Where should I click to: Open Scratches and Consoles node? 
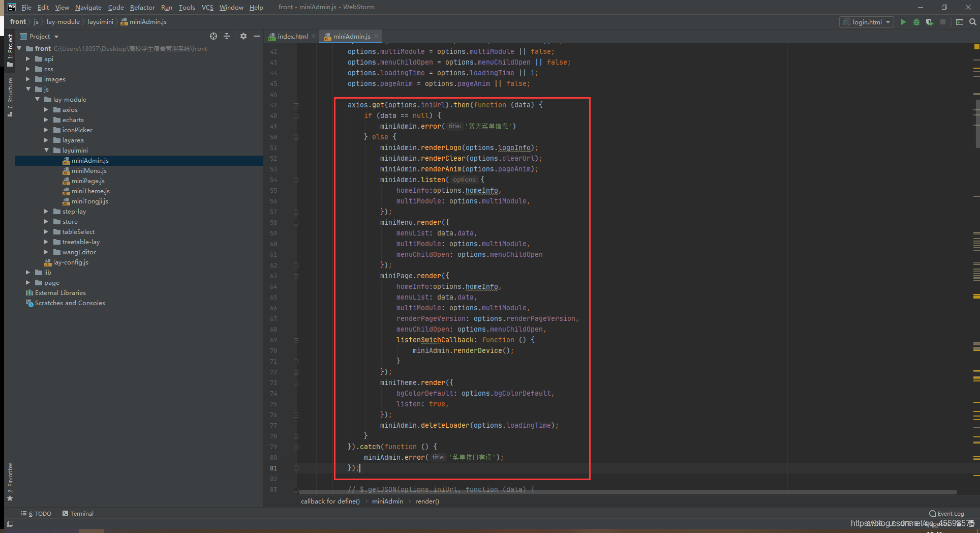tap(70, 303)
